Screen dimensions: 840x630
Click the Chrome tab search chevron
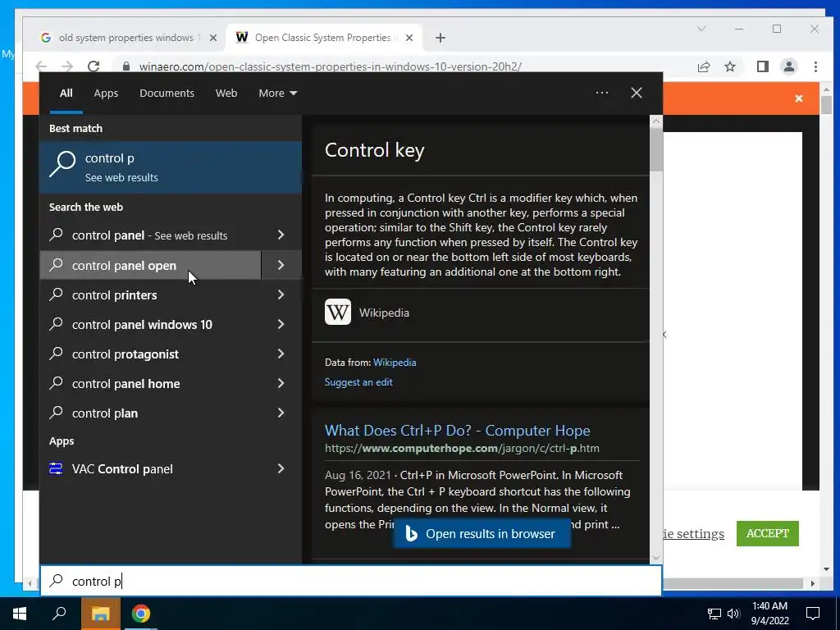[x=701, y=29]
